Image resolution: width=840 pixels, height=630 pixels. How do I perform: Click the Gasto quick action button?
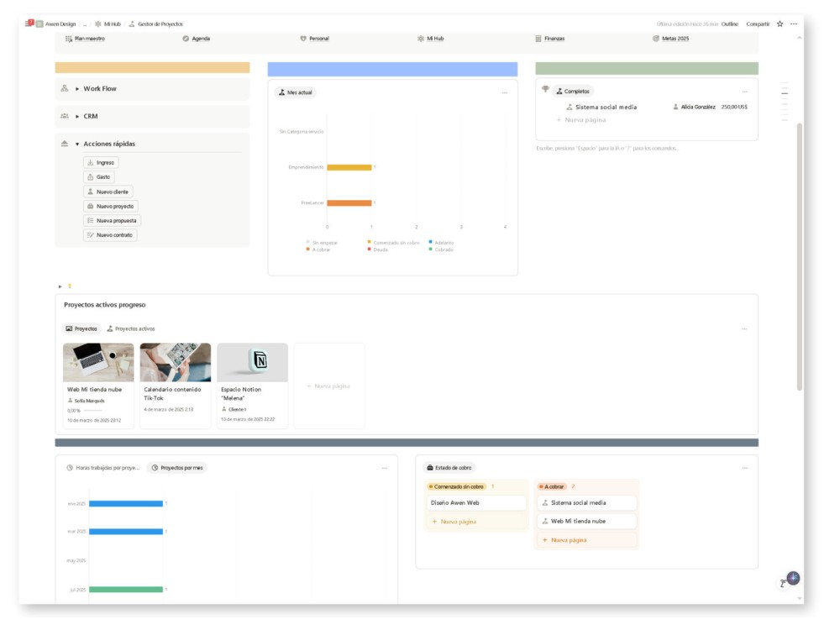coord(99,176)
